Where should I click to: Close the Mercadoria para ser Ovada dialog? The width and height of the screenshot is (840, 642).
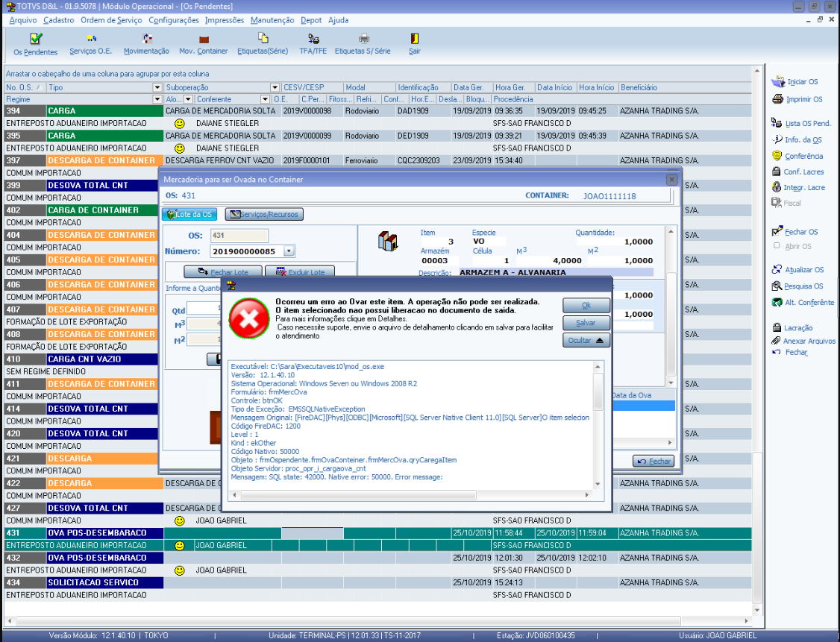click(671, 180)
